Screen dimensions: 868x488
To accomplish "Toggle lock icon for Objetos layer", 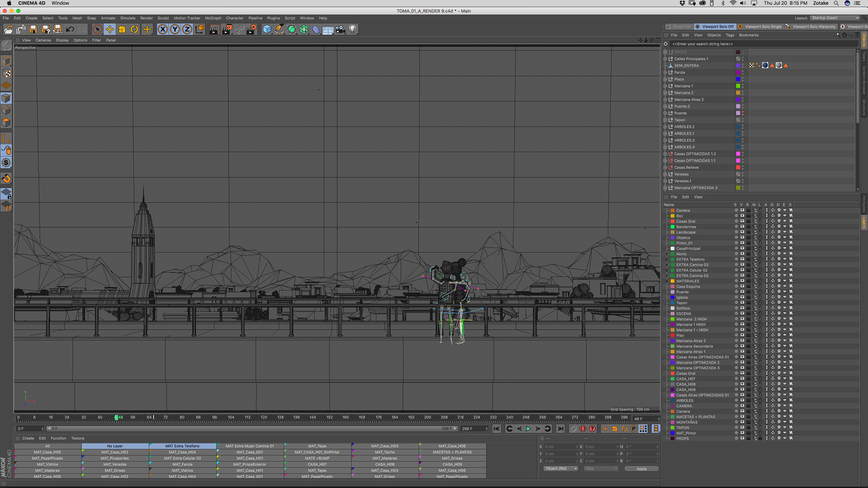I will coord(760,237).
